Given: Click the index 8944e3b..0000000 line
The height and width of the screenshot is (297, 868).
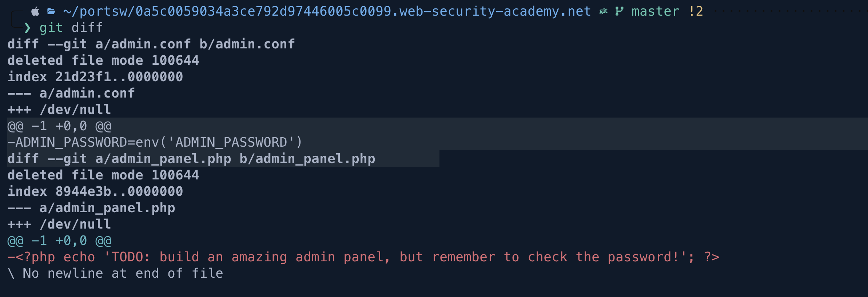Looking at the screenshot, I should click(95, 191).
